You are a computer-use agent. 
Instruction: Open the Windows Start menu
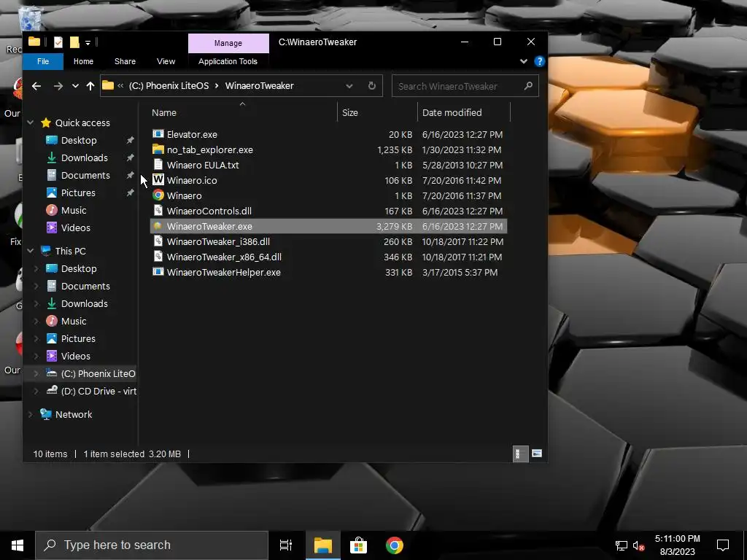coord(18,545)
